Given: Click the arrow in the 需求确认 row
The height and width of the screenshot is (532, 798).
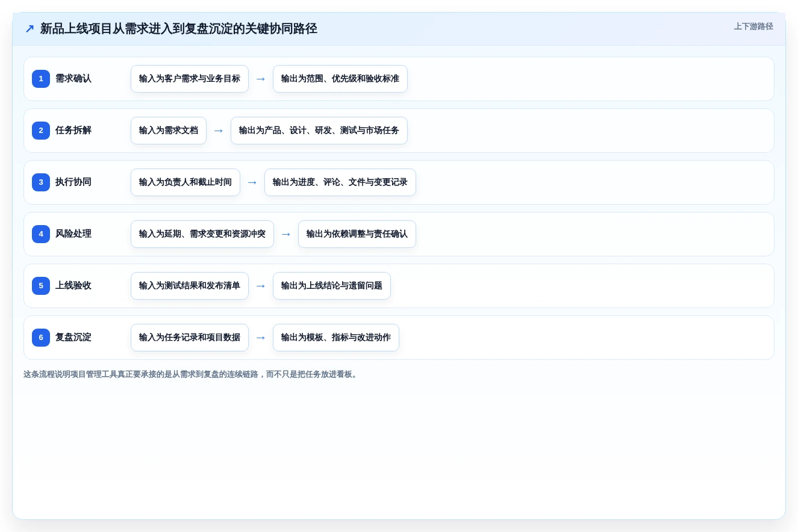Looking at the screenshot, I should pyautogui.click(x=261, y=79).
